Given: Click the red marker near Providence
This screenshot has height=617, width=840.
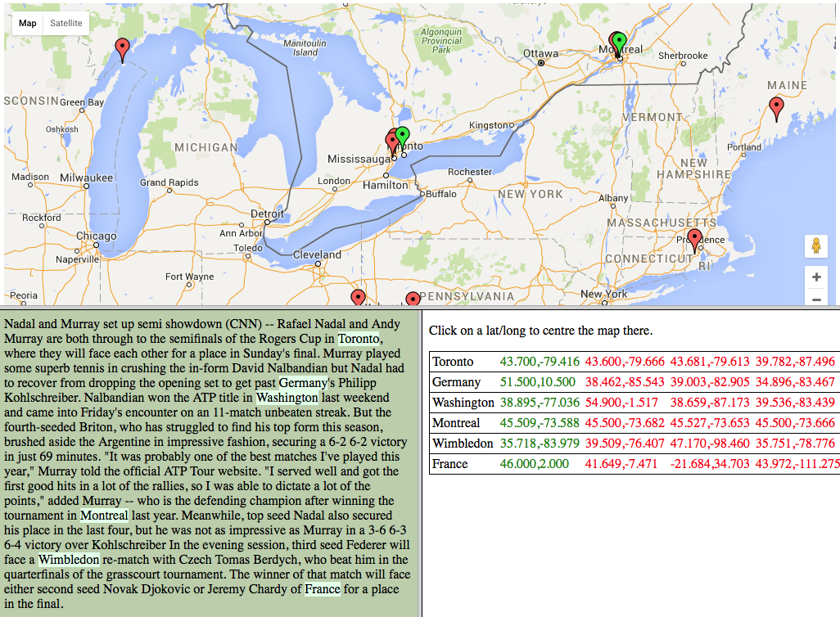Looking at the screenshot, I should pos(694,241).
